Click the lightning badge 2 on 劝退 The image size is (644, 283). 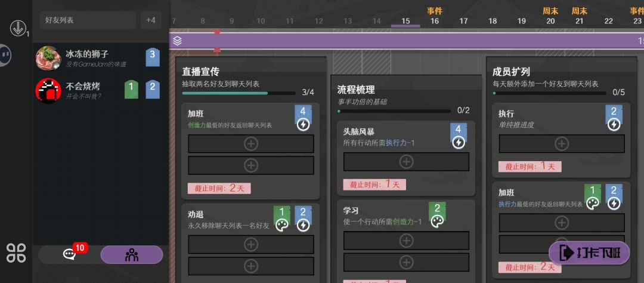click(x=303, y=219)
